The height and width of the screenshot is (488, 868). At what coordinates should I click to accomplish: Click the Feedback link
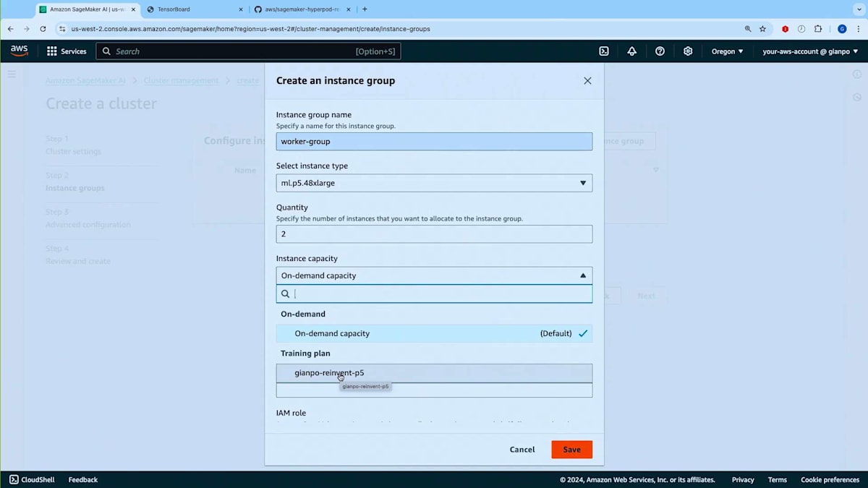[x=82, y=479]
